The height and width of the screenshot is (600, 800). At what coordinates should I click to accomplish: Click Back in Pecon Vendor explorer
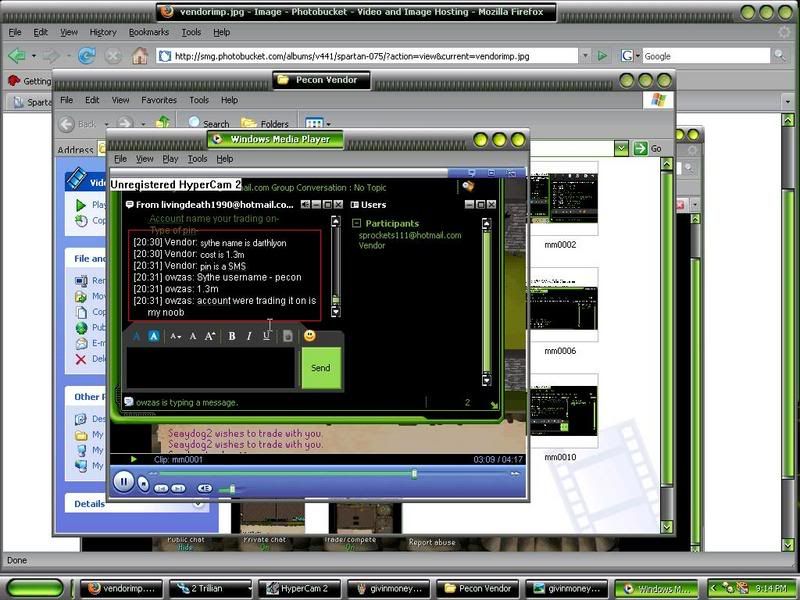[77, 124]
